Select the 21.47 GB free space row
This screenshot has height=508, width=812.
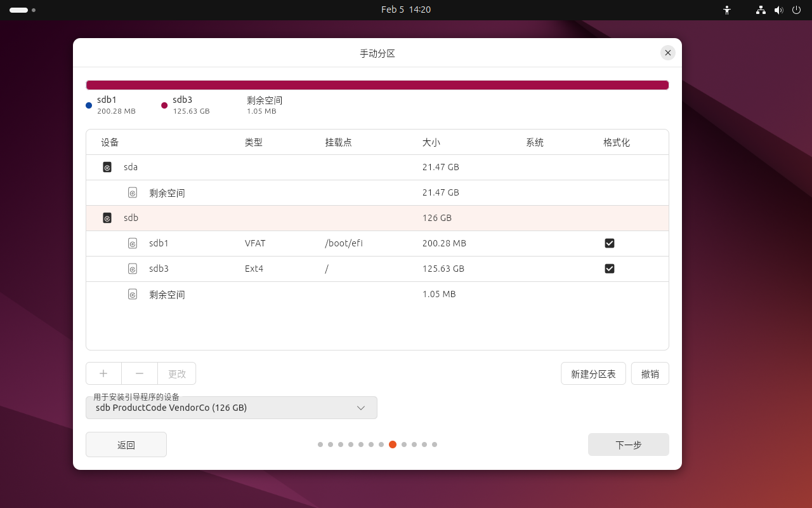coord(377,192)
